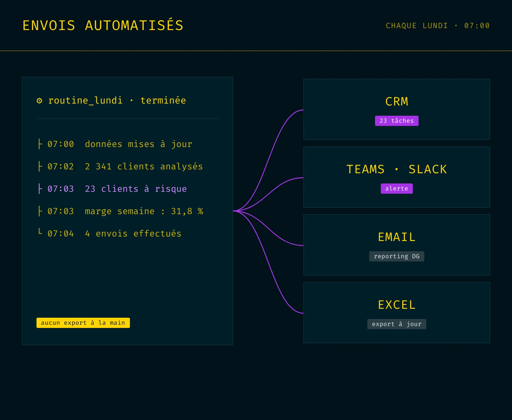Click the "routine_lundi · terminée" header
The width and height of the screenshot is (512, 420).
117,100
